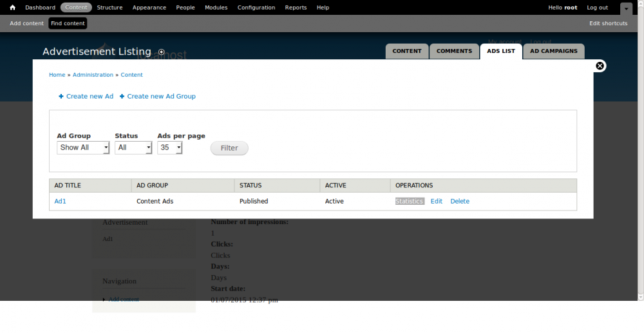Edit the Ad1 advertisement
644x333 pixels.
coord(437,201)
